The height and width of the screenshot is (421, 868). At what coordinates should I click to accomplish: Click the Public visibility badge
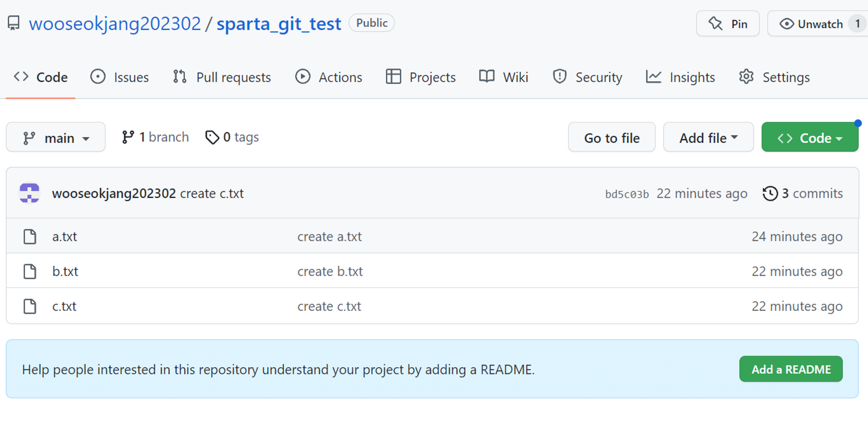tap(372, 23)
